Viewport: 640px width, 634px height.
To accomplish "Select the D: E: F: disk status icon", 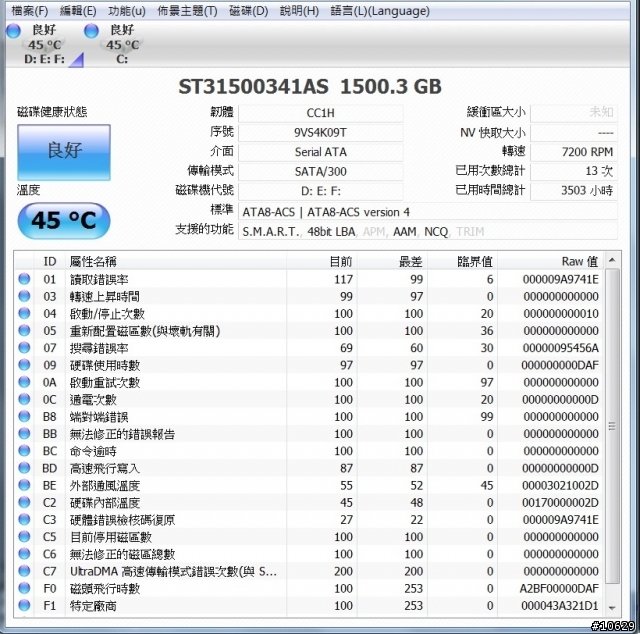I will (44, 44).
